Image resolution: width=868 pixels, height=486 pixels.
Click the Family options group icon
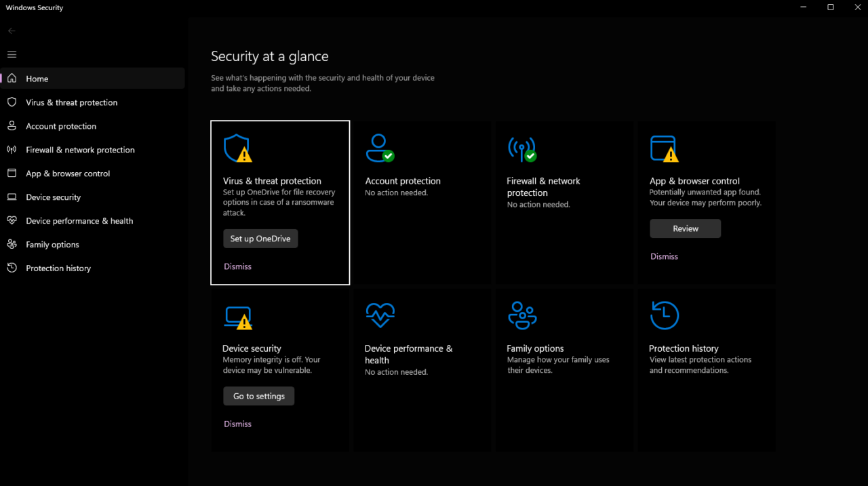pos(522,315)
